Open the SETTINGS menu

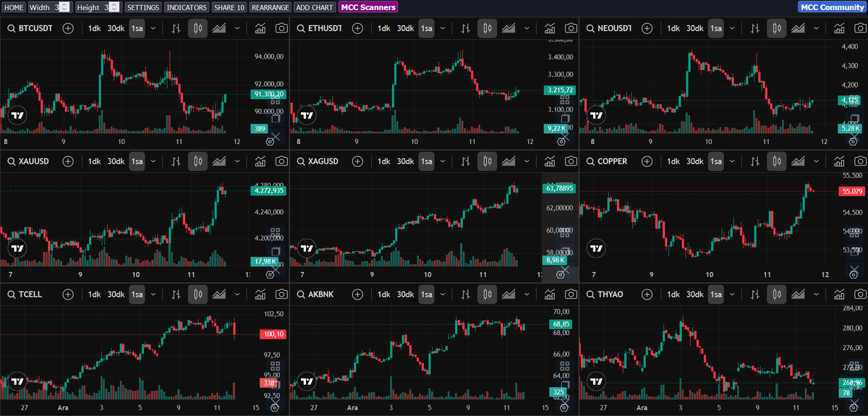143,7
